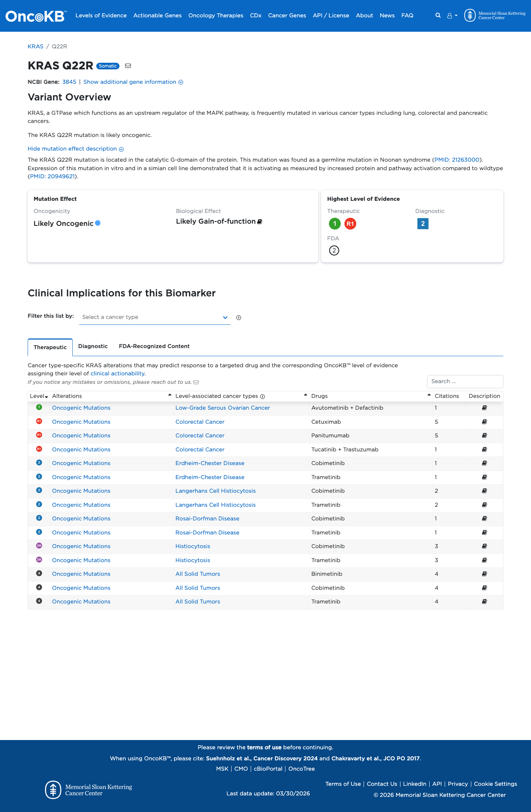Open API / License page

[x=331, y=16]
